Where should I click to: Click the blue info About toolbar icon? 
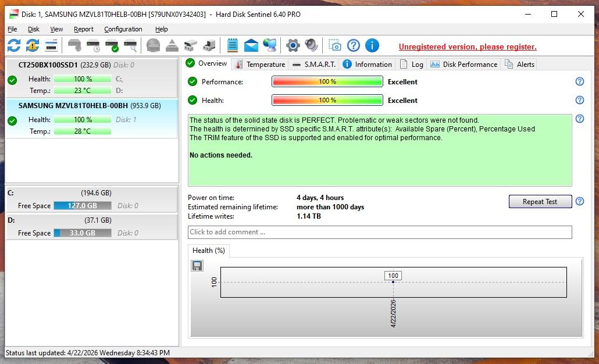point(372,45)
